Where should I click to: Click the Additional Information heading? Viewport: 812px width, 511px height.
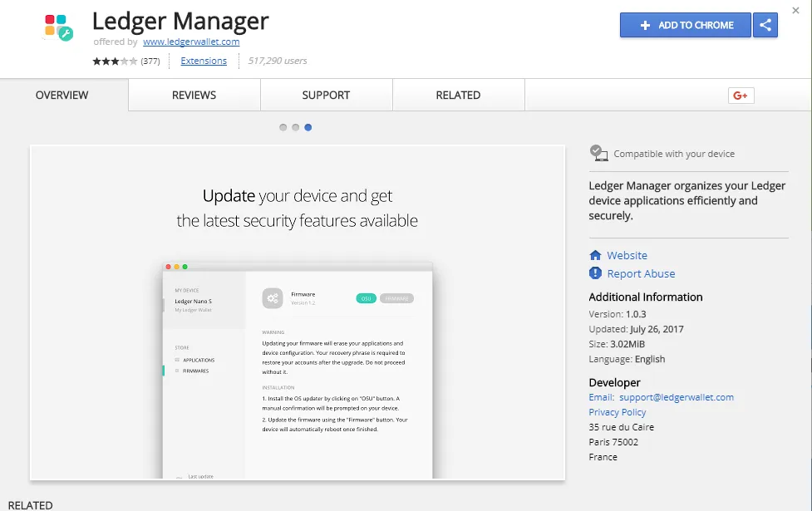(x=646, y=297)
